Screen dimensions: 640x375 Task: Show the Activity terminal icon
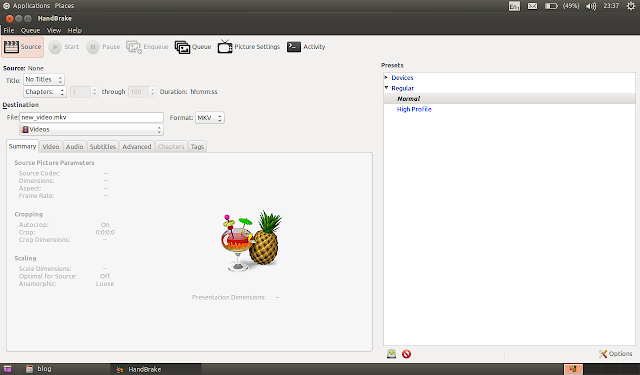point(293,47)
